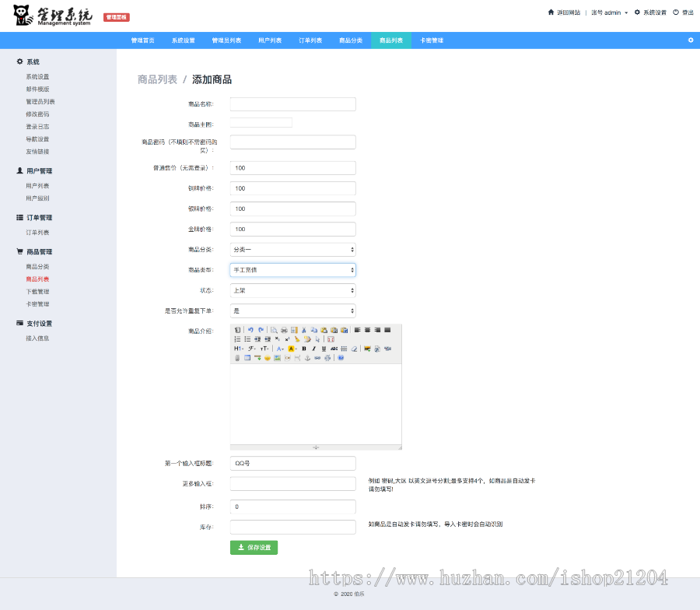Open the font size dropdown in editor
This screenshot has width=700, height=610.
pos(264,349)
